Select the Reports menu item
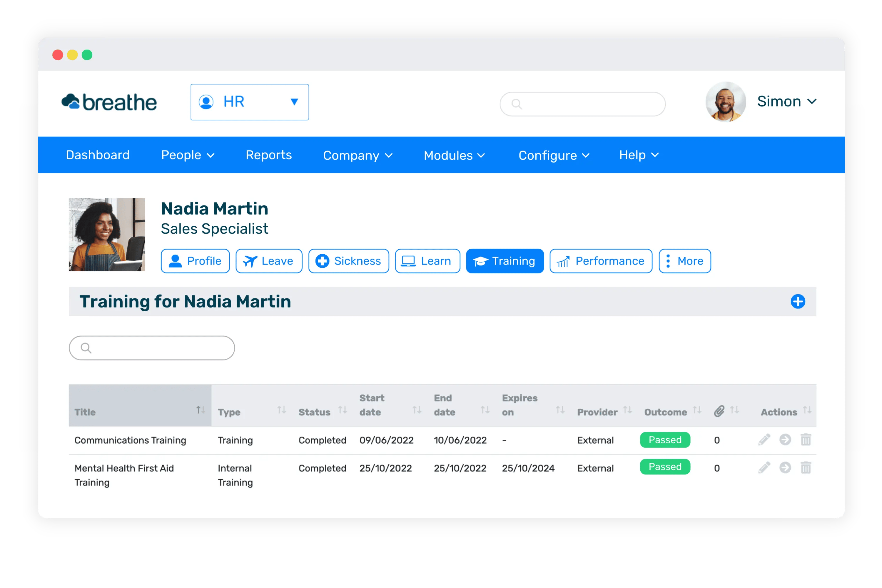 click(269, 155)
